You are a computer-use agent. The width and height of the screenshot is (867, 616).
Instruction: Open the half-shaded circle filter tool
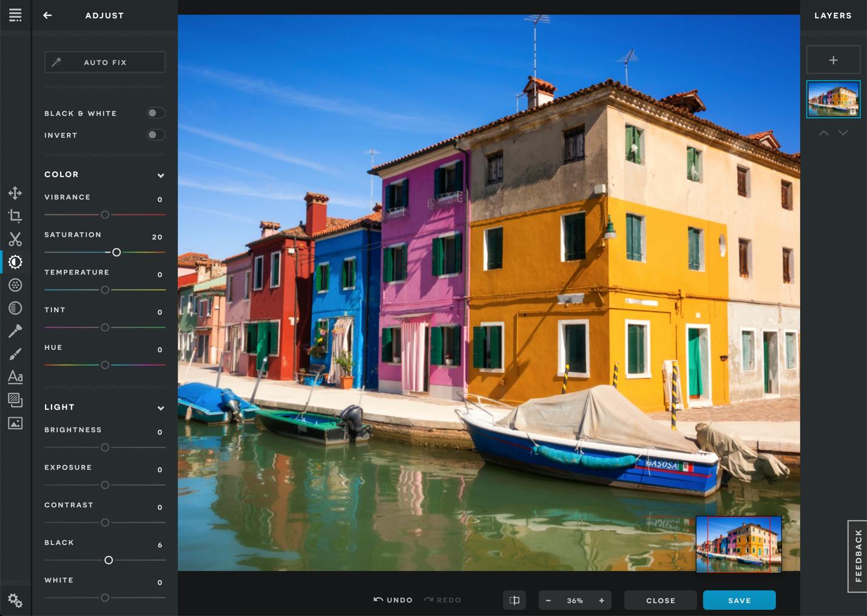[x=15, y=308]
